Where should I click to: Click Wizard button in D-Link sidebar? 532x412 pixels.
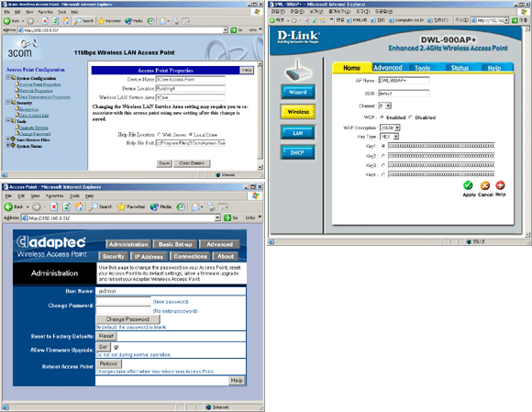coord(298,92)
